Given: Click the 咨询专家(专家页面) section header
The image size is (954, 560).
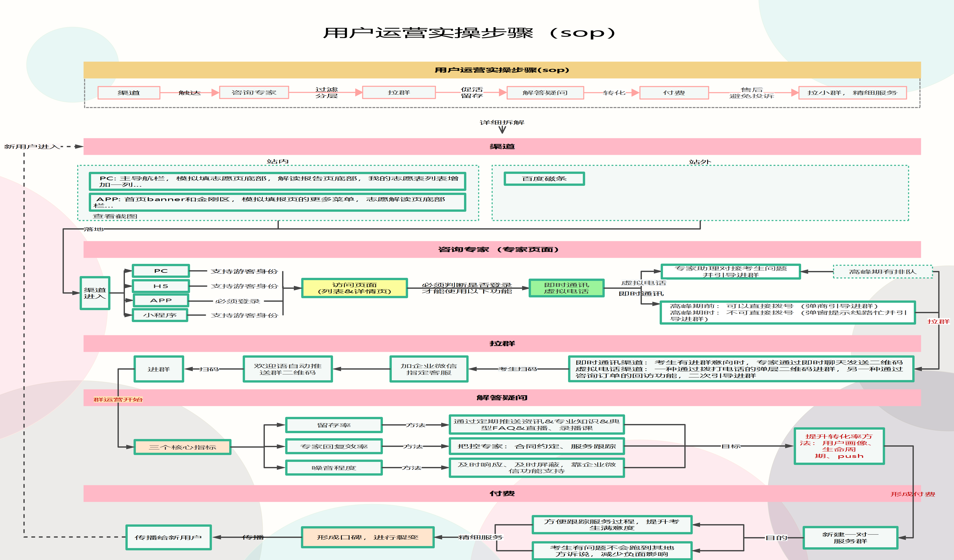Looking at the screenshot, I should pos(502,249).
